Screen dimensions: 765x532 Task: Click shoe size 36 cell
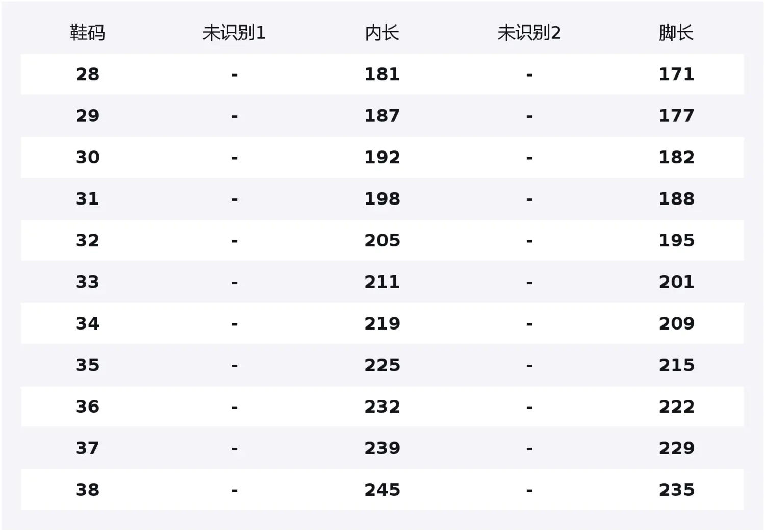(x=87, y=407)
